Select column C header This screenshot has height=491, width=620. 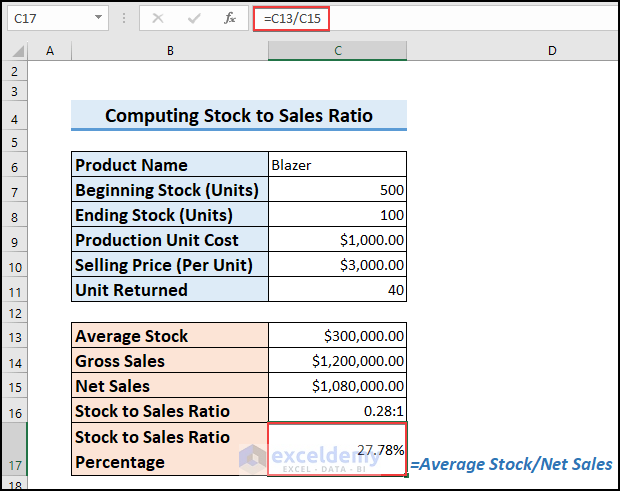click(x=338, y=50)
